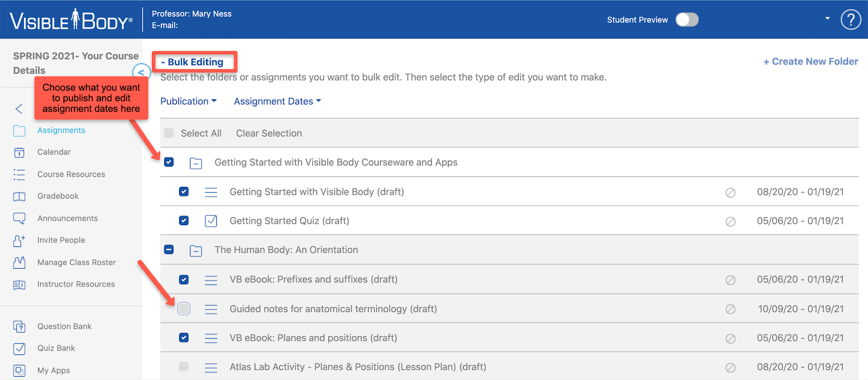
Task: Click Clear Selection
Action: coord(269,133)
